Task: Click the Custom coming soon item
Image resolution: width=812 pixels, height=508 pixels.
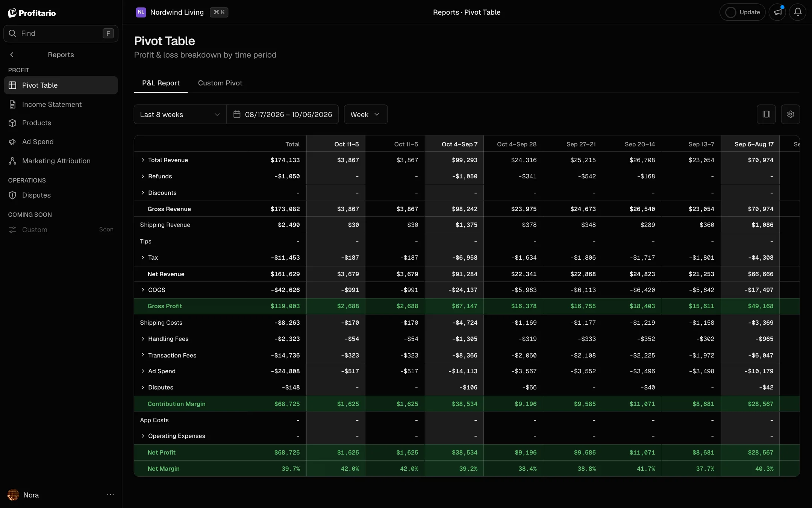Action: click(61, 230)
